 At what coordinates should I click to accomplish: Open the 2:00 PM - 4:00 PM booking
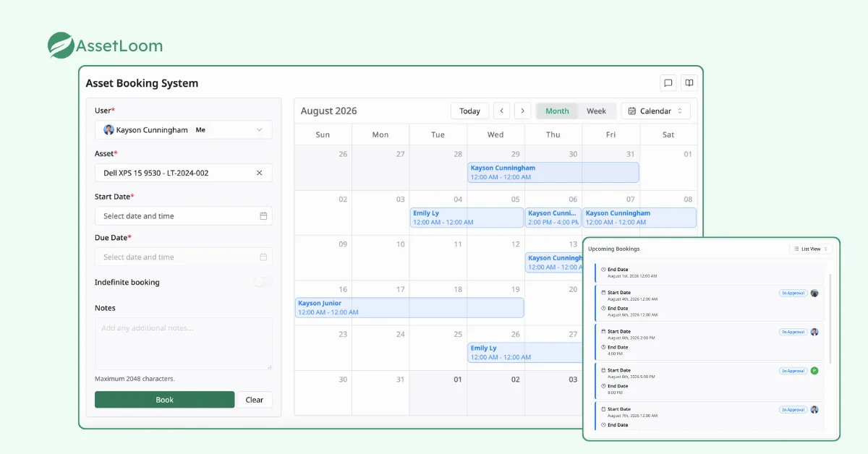click(553, 218)
